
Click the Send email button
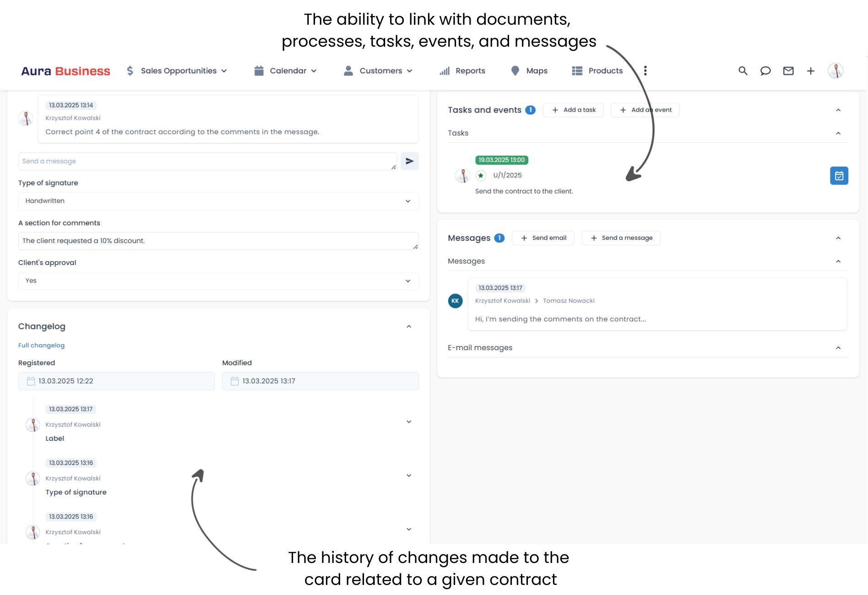(543, 238)
